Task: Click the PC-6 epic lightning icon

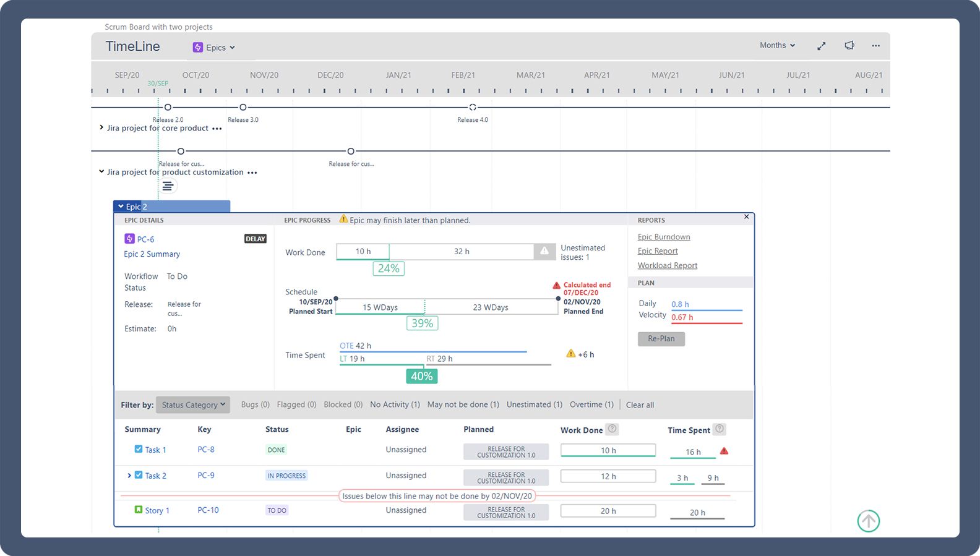Action: pyautogui.click(x=129, y=239)
